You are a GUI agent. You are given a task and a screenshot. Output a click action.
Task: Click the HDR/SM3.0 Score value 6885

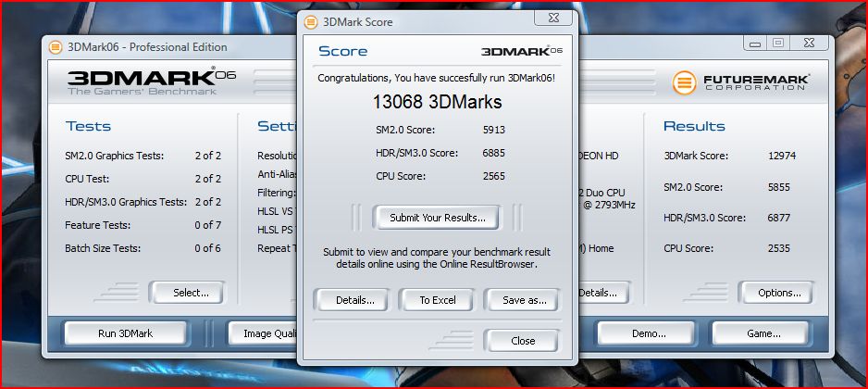(x=494, y=153)
